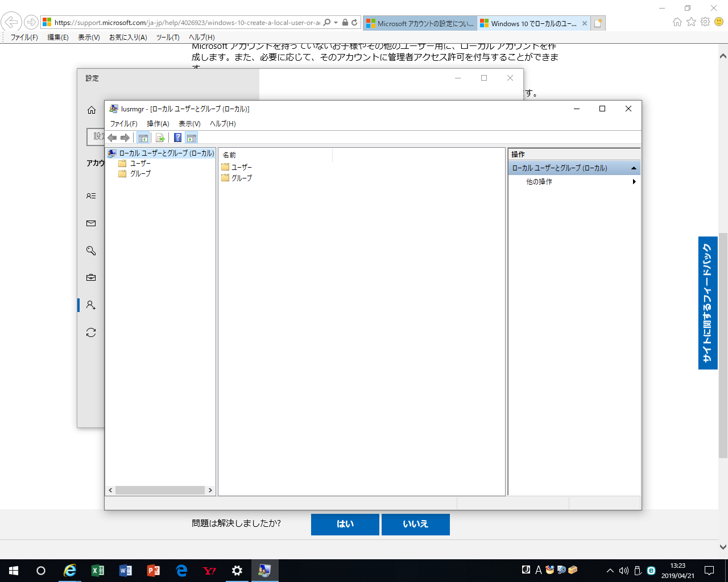The width and height of the screenshot is (728, 582).
Task: Switch to the Microsoft アカウントの設定 browser tab
Action: [x=421, y=23]
